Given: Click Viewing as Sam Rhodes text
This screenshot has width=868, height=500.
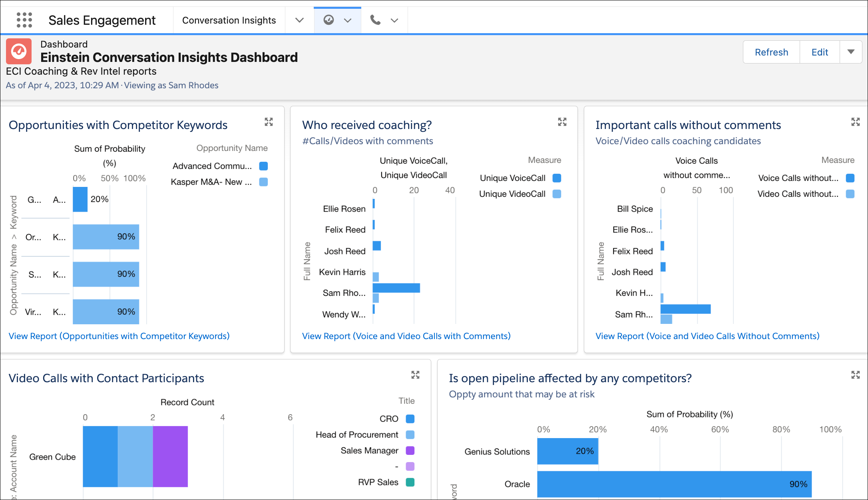Looking at the screenshot, I should [x=171, y=85].
